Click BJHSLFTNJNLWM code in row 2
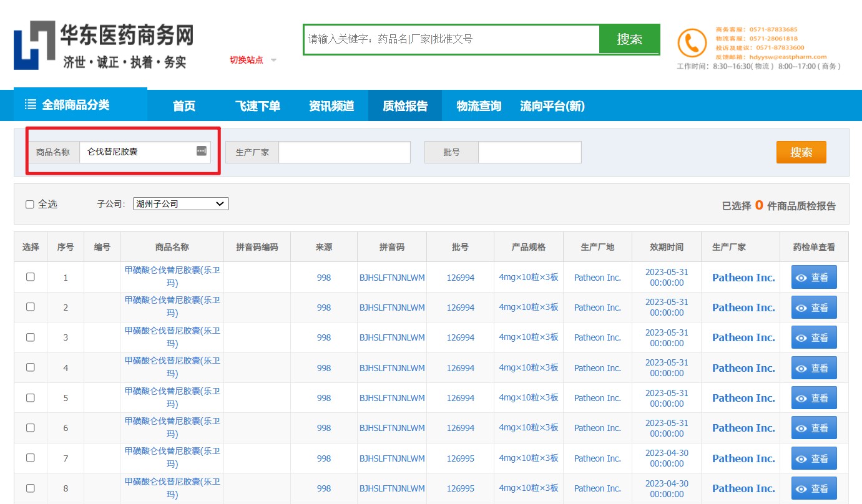862x504 pixels. click(x=392, y=308)
